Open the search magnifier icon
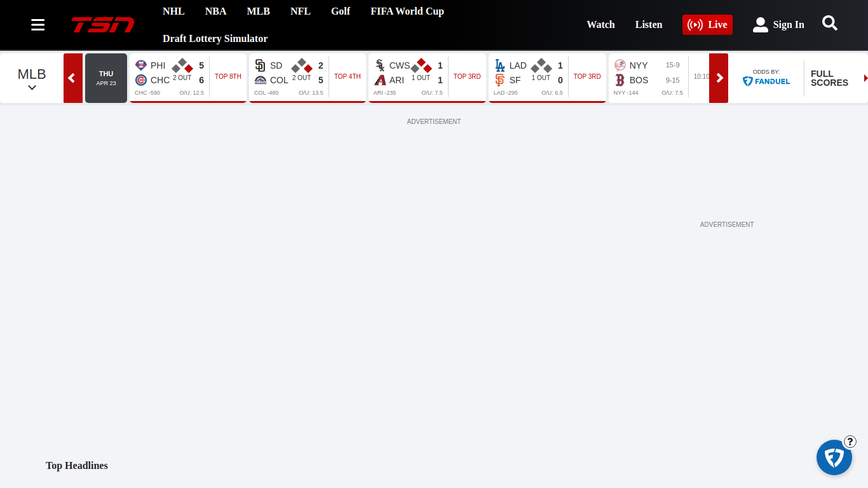The width and height of the screenshot is (868, 488). tap(830, 24)
